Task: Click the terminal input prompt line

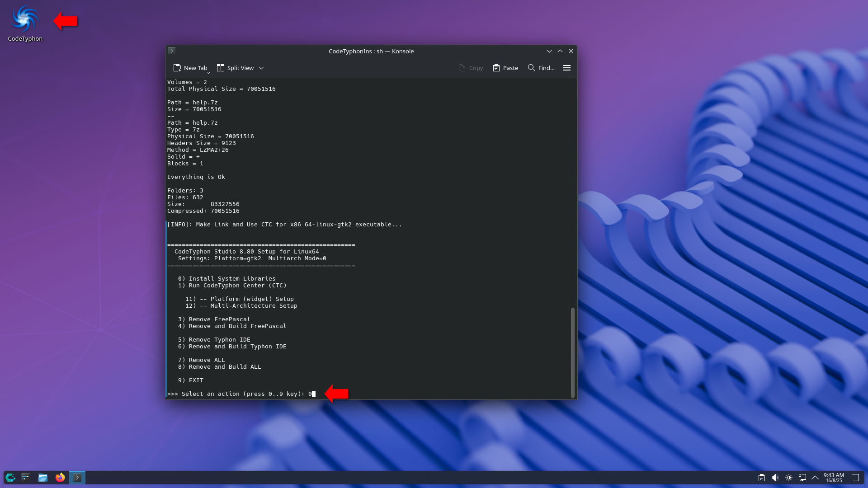Action: pyautogui.click(x=241, y=394)
